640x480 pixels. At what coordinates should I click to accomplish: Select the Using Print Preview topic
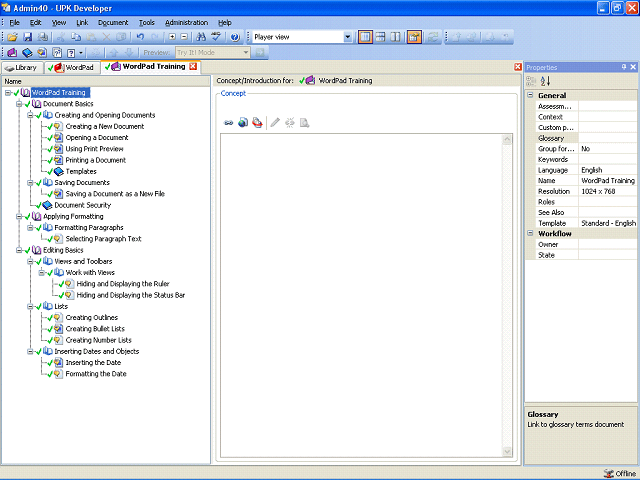[94, 149]
